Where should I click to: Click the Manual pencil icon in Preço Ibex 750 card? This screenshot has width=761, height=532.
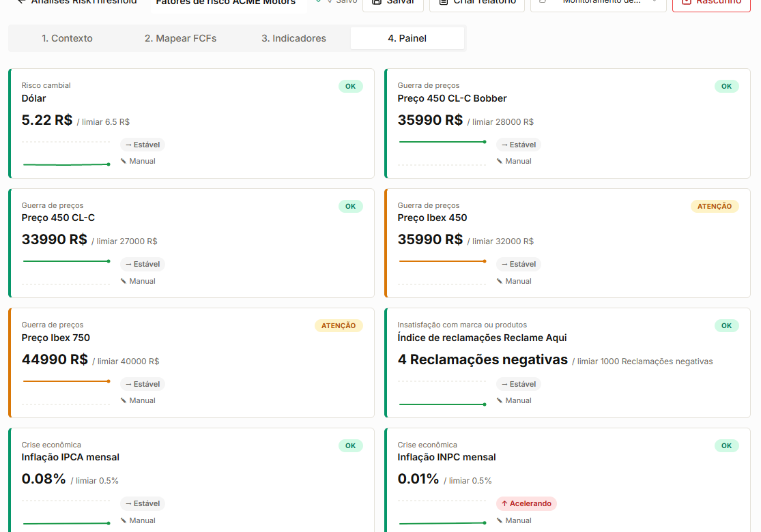(x=124, y=400)
